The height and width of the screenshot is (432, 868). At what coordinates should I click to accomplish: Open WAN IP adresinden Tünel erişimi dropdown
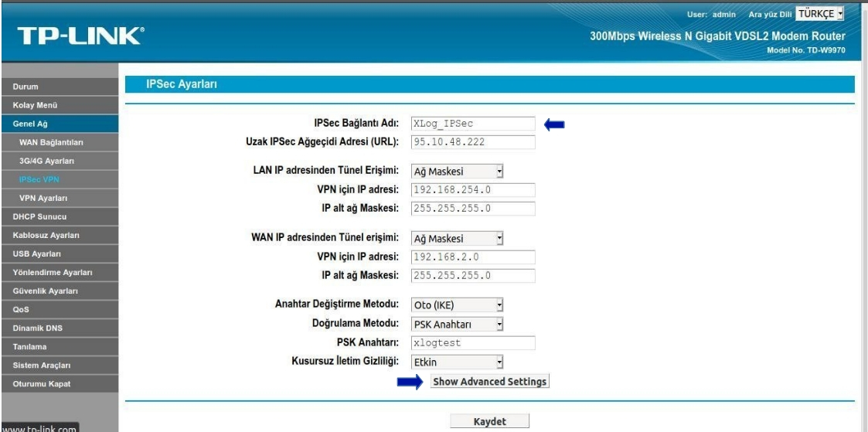click(458, 238)
